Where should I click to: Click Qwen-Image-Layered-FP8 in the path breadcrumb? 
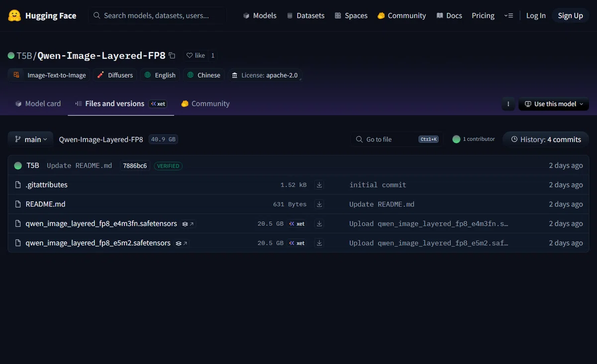[x=101, y=139]
